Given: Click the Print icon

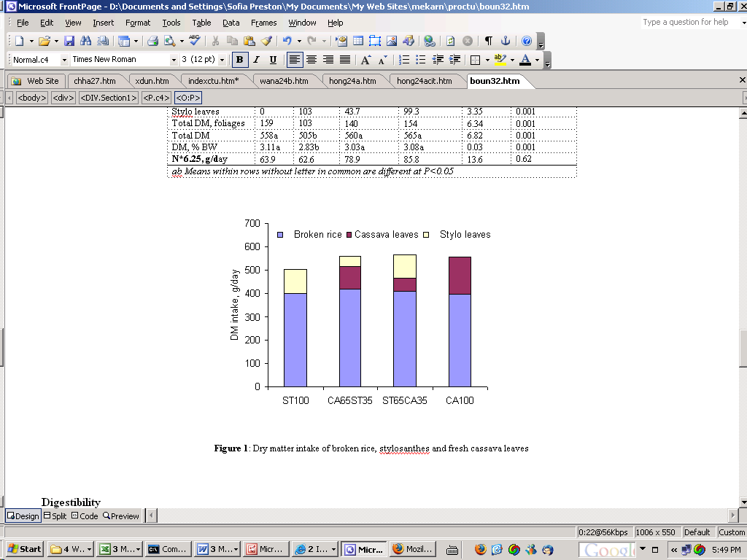Looking at the screenshot, I should pos(152,41).
